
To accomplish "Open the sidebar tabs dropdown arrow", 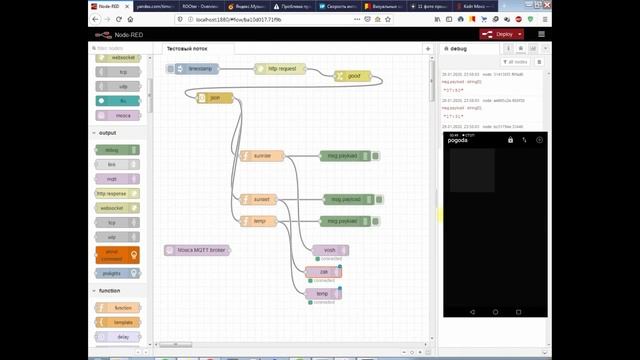I will click(x=545, y=49).
